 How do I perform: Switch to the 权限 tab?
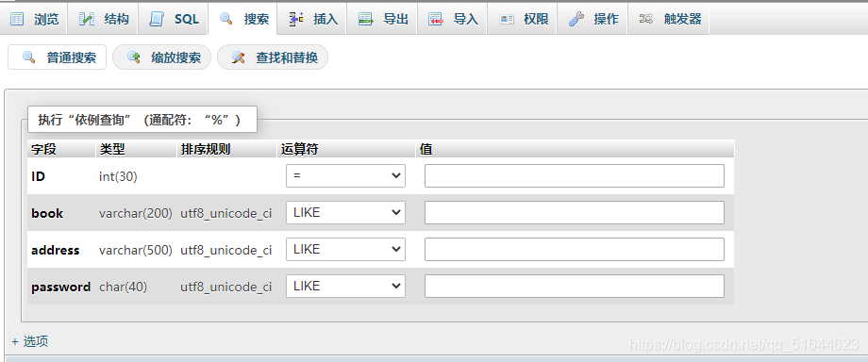pos(523,20)
